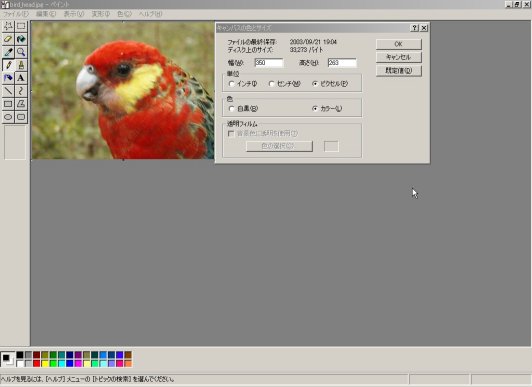
Task: Select the Airbrush spray tool
Action: click(8, 78)
